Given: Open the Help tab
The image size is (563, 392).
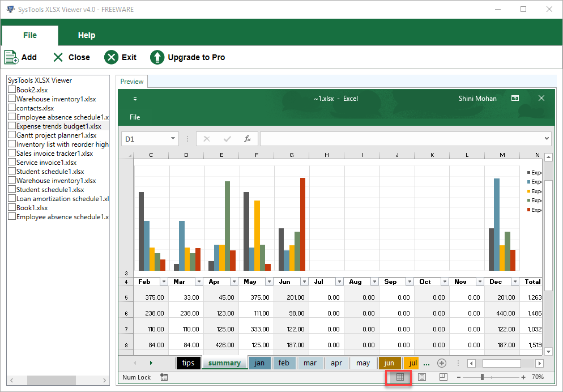Looking at the screenshot, I should click(x=87, y=35).
